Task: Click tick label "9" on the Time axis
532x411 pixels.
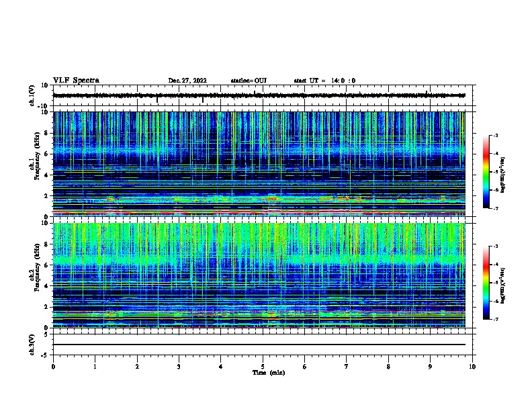Action: [x=430, y=367]
